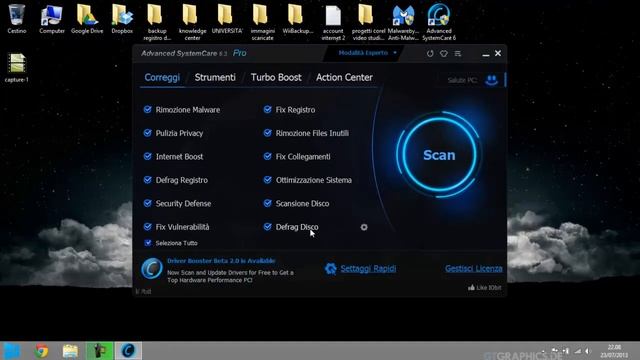
Task: Click the taskbar clock and date
Action: pyautogui.click(x=614, y=351)
